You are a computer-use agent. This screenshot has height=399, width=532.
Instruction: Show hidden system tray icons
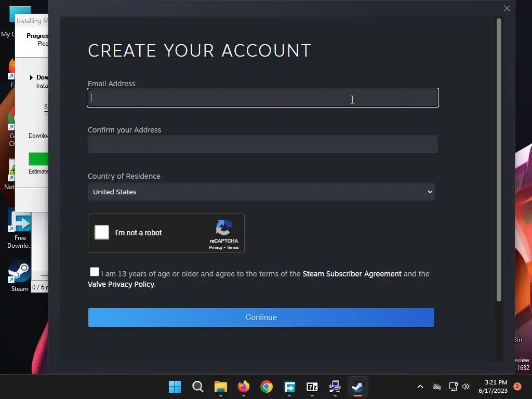point(420,387)
